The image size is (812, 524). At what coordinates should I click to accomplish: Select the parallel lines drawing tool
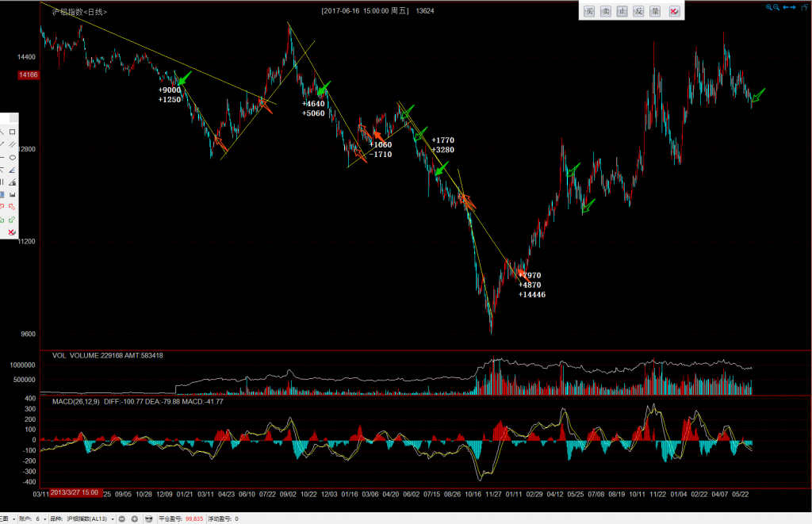(x=13, y=144)
